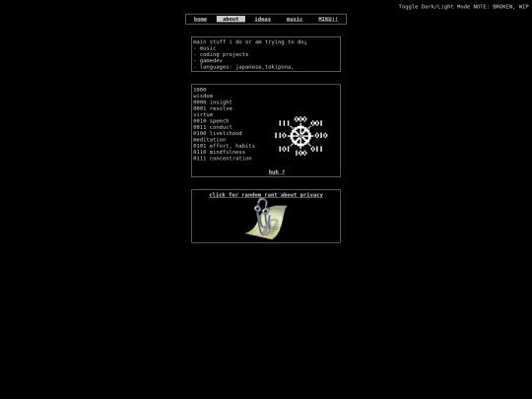Screen dimensions: 532x399
Task: Click the '1000' text line
Action: click(x=199, y=90)
